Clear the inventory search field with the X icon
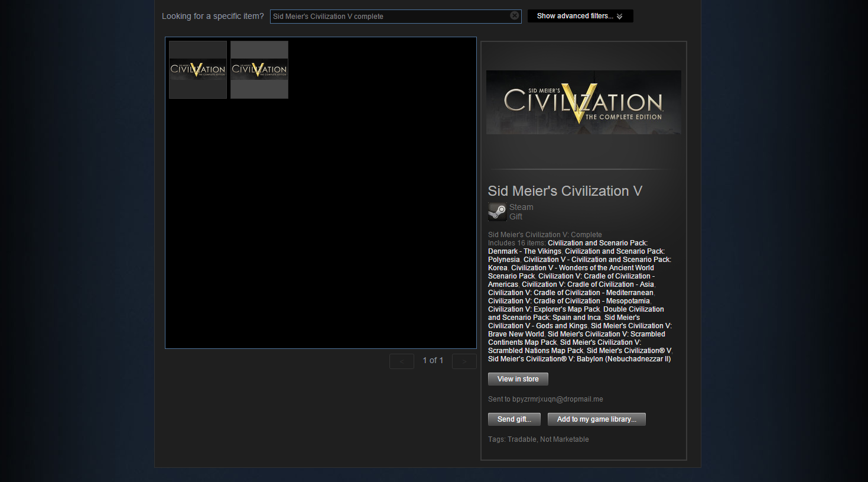This screenshot has height=482, width=868. click(x=515, y=16)
